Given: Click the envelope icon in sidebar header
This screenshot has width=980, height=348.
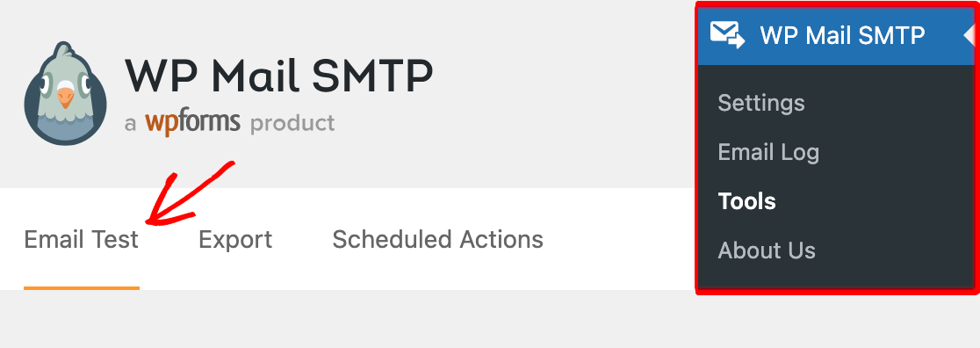Looking at the screenshot, I should (x=727, y=35).
